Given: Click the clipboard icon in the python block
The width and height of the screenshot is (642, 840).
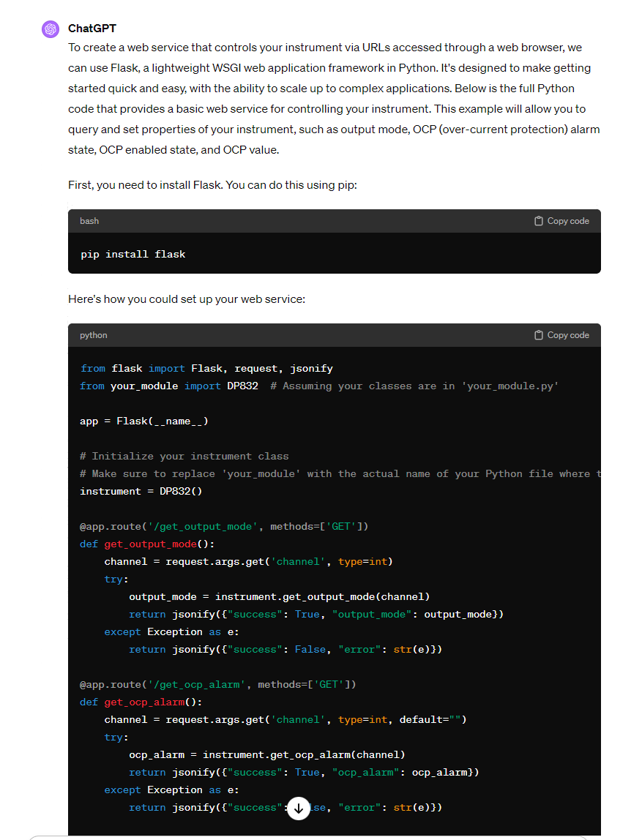Looking at the screenshot, I should [x=539, y=335].
